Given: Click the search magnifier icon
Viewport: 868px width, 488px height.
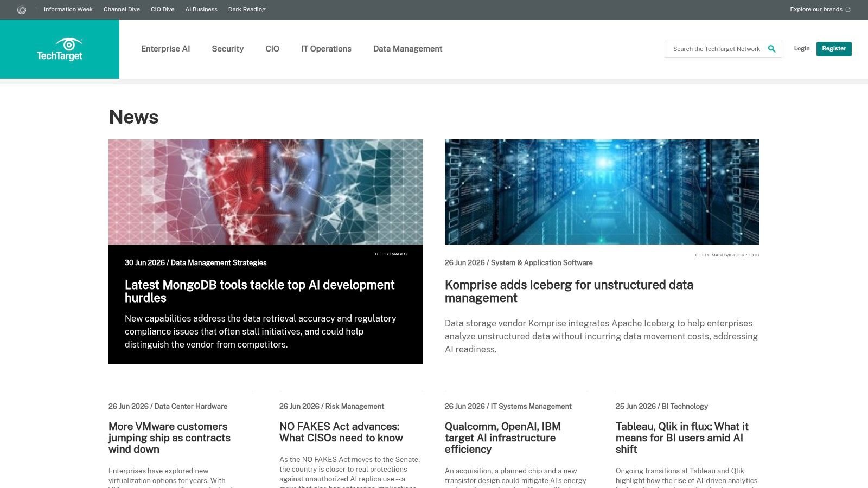Looking at the screenshot, I should [x=772, y=49].
